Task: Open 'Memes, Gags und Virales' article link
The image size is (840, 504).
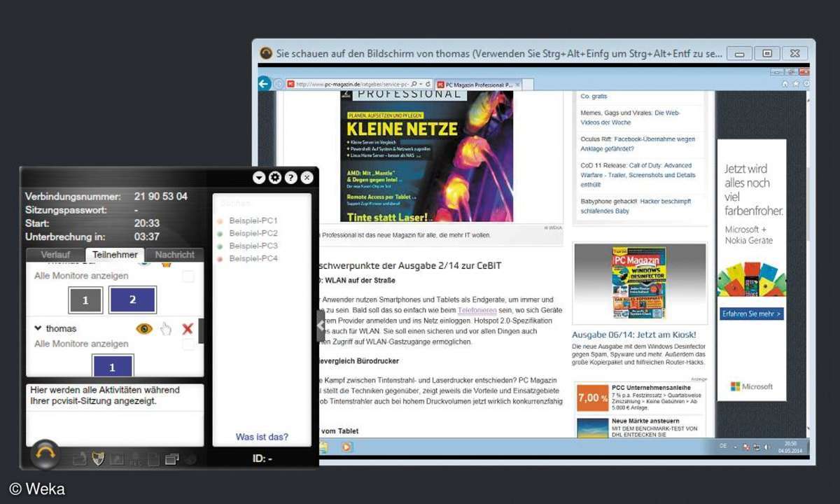Action: click(630, 118)
